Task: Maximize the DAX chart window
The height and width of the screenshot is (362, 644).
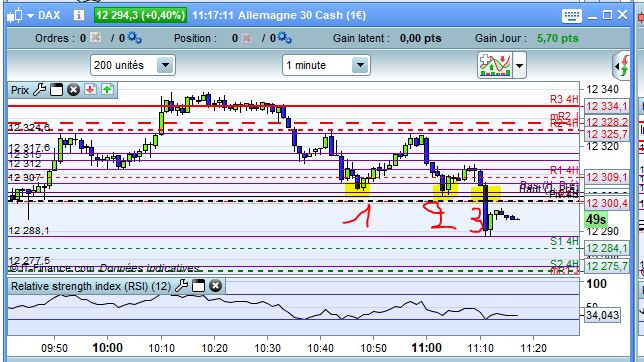Action: tap(607, 15)
